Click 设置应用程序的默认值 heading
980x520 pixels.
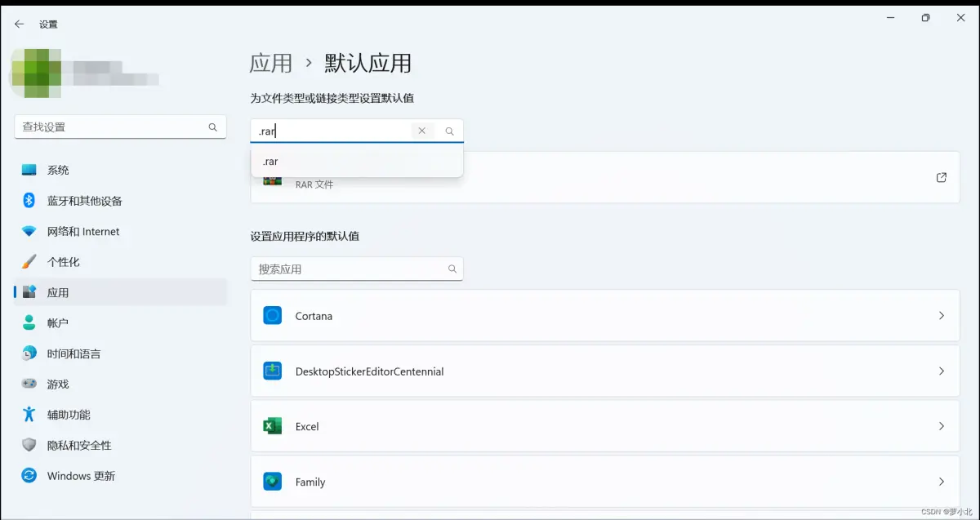tap(305, 236)
